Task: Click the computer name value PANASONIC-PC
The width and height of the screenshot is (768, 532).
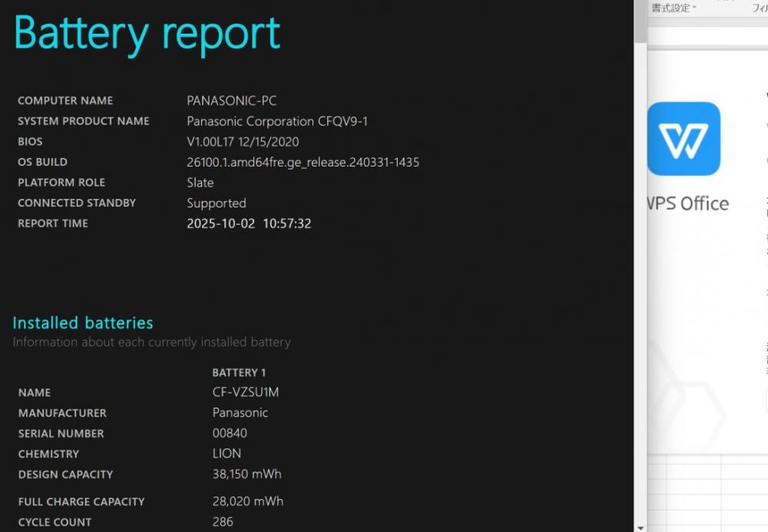Action: [x=232, y=101]
